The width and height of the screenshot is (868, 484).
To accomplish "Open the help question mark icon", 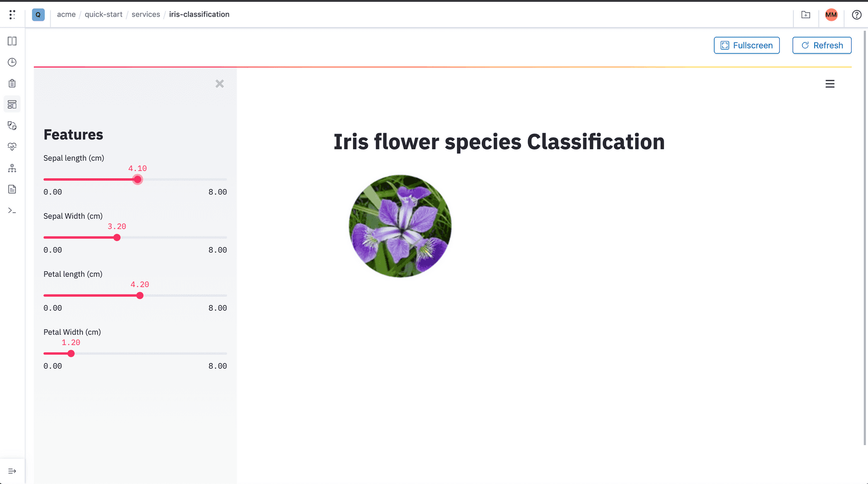I will click(x=857, y=14).
